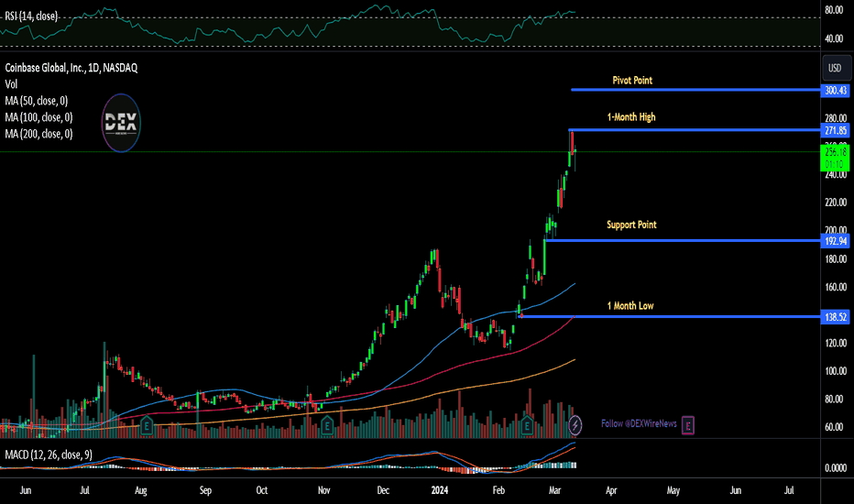Click the 40.00 value on RSI scale
854x504 pixels.
[834, 38]
